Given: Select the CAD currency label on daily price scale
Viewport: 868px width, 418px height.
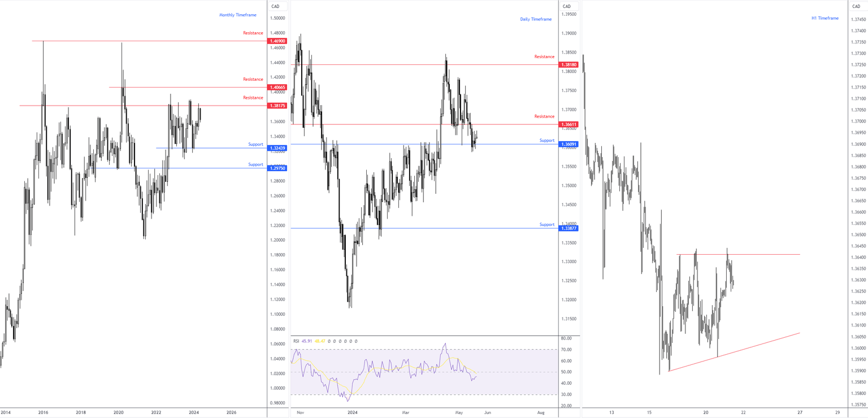Looking at the screenshot, I should pos(567,6).
